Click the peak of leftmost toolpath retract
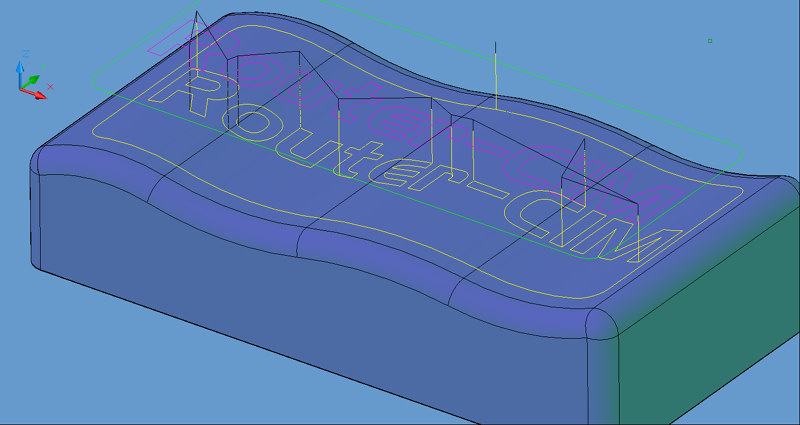This screenshot has height=425, width=800. click(197, 13)
